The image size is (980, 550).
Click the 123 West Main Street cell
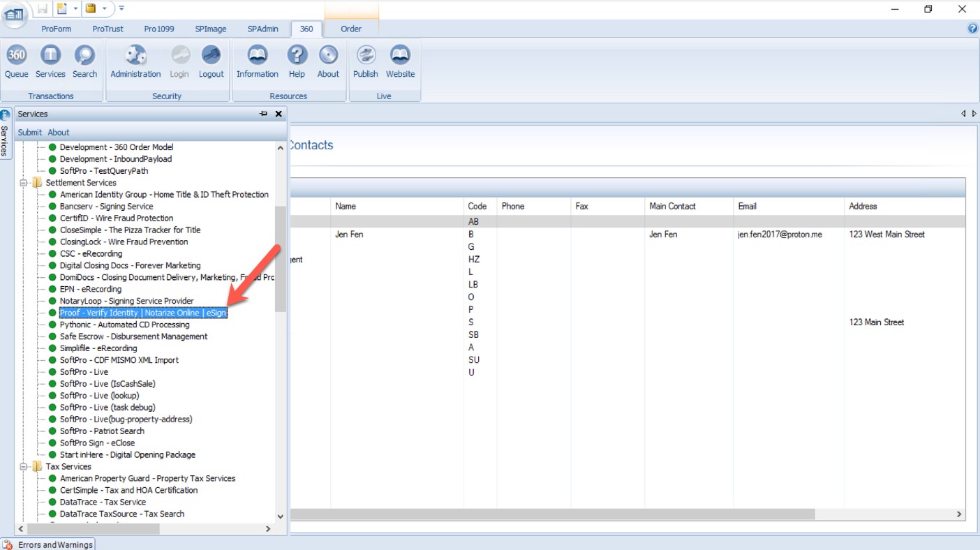click(x=886, y=235)
